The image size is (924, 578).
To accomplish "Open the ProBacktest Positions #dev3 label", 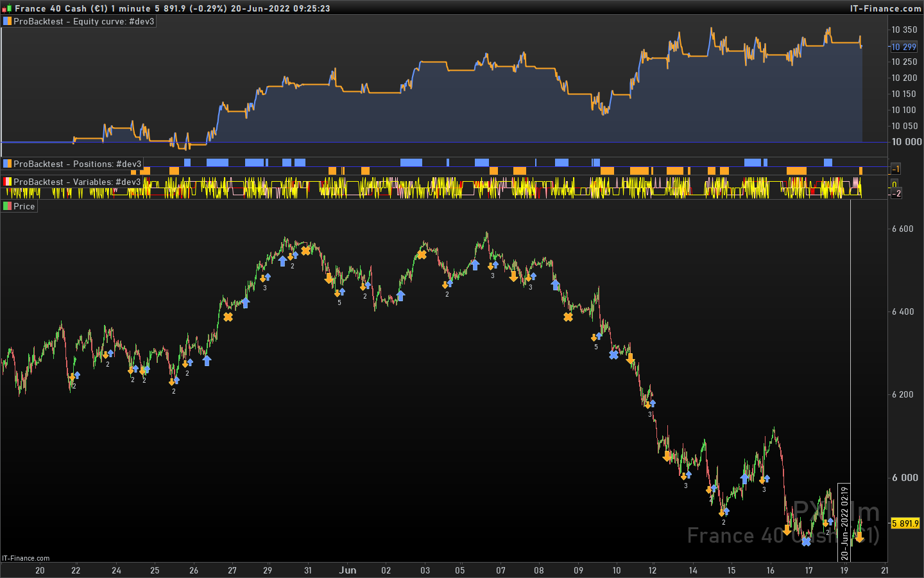I will coord(77,164).
